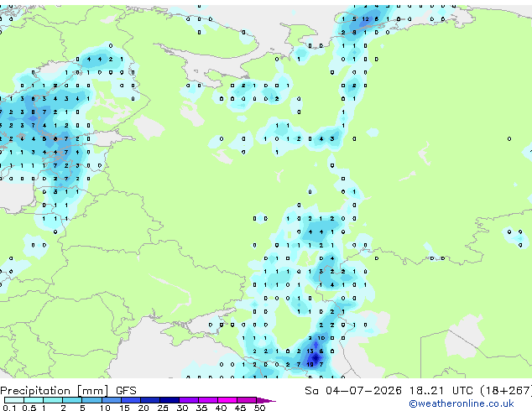Open the weatheronline.co.uk copyright link

coord(462,403)
